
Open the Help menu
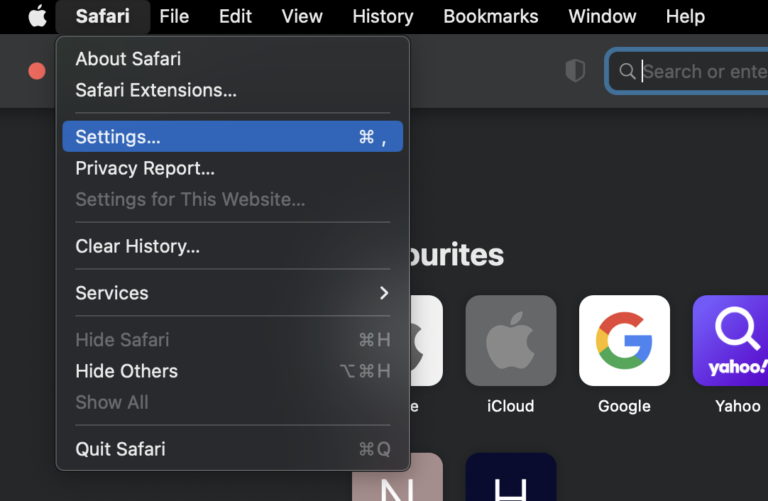[x=685, y=17]
